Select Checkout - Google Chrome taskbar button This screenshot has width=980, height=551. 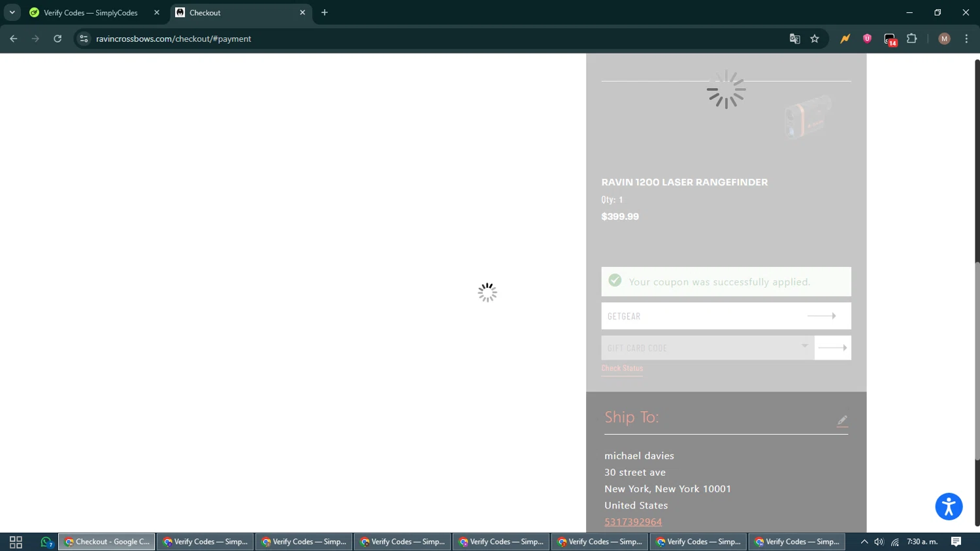click(x=106, y=542)
